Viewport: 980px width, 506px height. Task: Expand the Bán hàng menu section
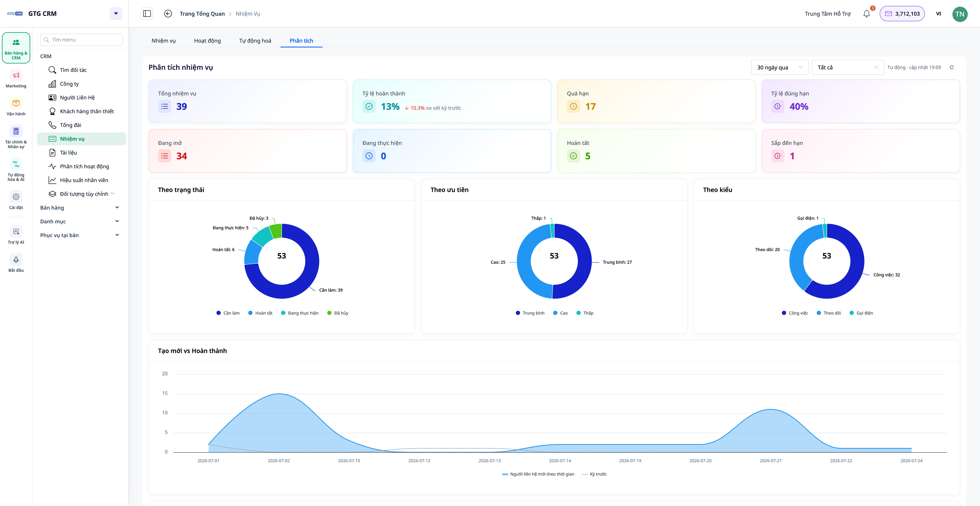coord(79,207)
